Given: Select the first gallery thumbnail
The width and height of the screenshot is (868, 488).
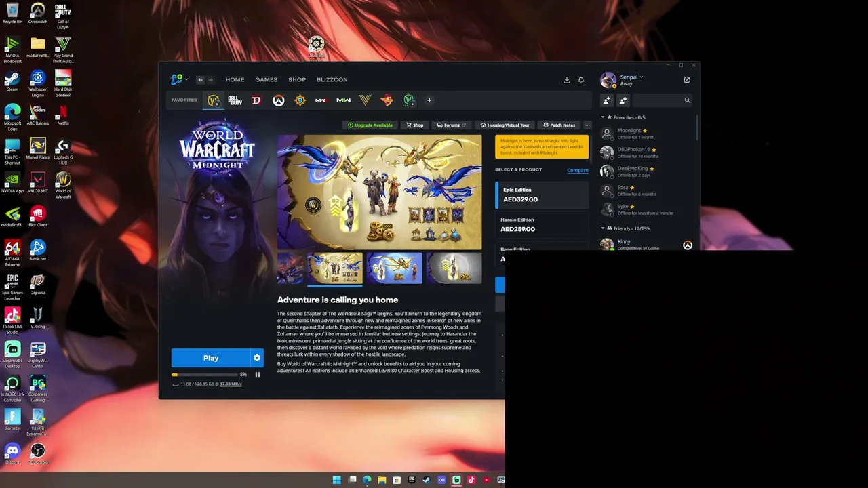Looking at the screenshot, I should click(x=290, y=268).
